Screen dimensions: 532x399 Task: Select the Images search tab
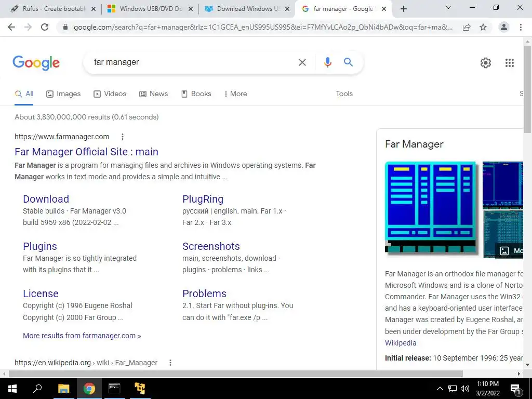[63, 94]
